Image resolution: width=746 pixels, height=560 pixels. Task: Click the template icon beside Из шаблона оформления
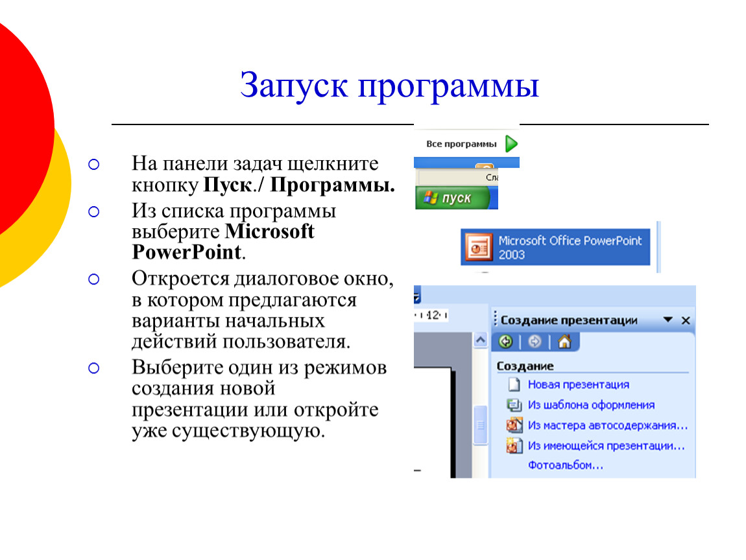(x=514, y=404)
